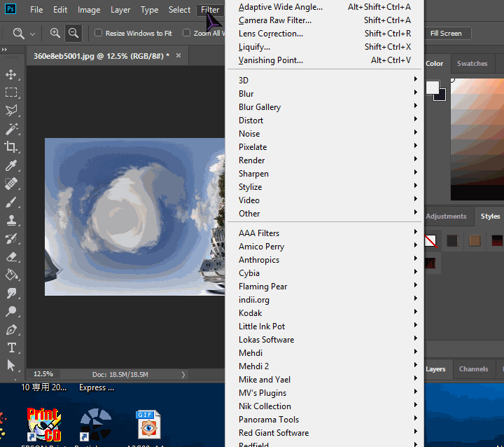Select the Magic Wand tool
The height and width of the screenshot is (447, 504).
click(11, 129)
